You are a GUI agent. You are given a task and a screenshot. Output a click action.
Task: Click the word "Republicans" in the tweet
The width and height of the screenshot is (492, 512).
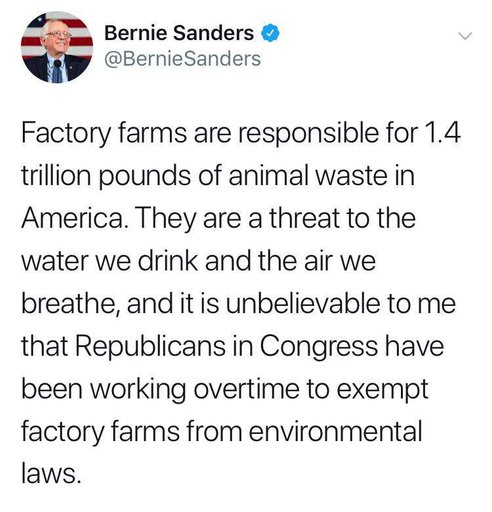(151, 347)
